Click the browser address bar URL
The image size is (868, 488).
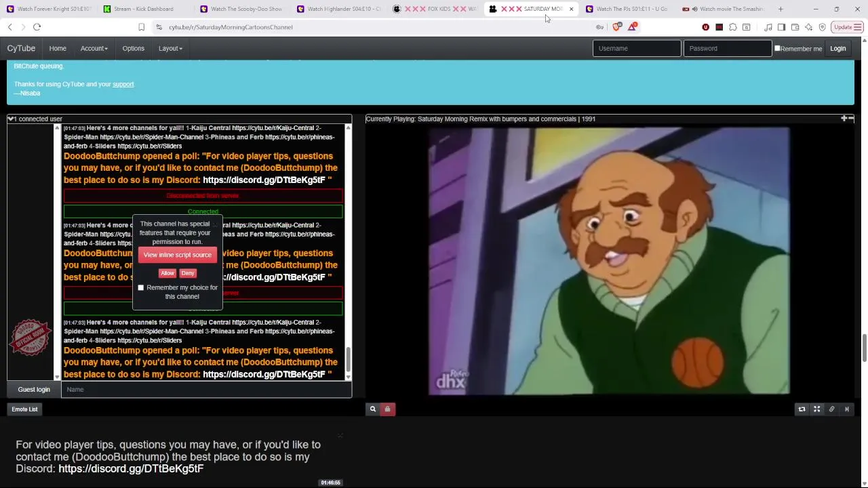[231, 27]
